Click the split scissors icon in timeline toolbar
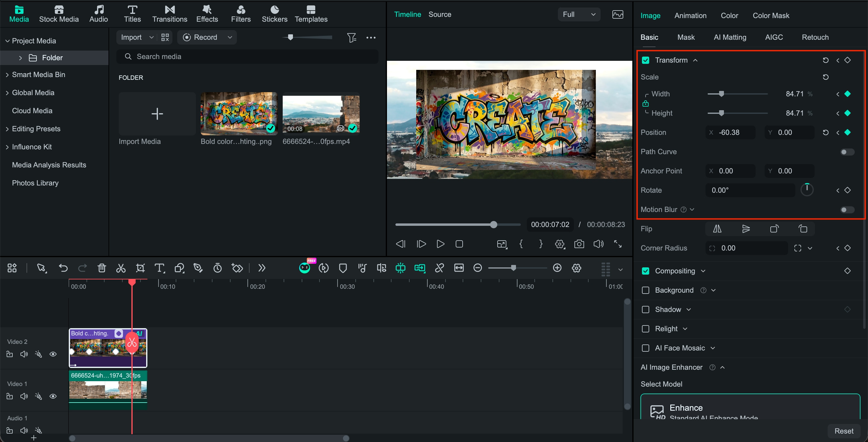This screenshot has width=868, height=442. click(121, 268)
